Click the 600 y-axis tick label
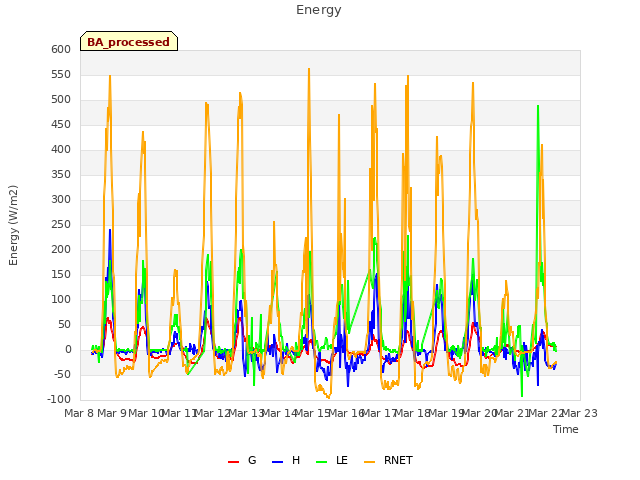 61,49
